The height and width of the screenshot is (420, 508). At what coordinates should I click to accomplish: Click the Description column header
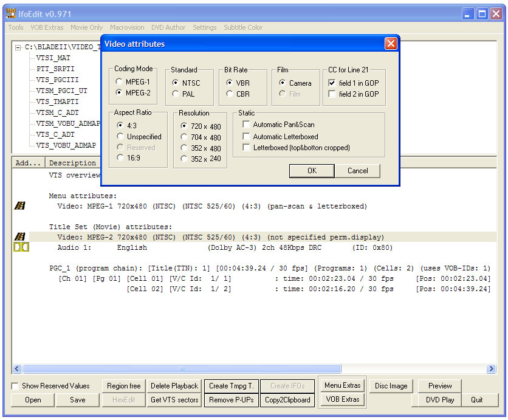[72, 163]
